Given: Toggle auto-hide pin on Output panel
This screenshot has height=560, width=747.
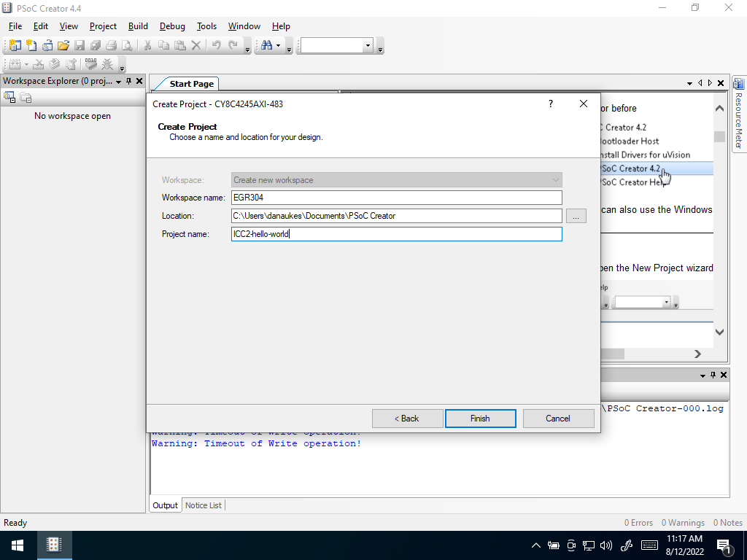Looking at the screenshot, I should 713,376.
